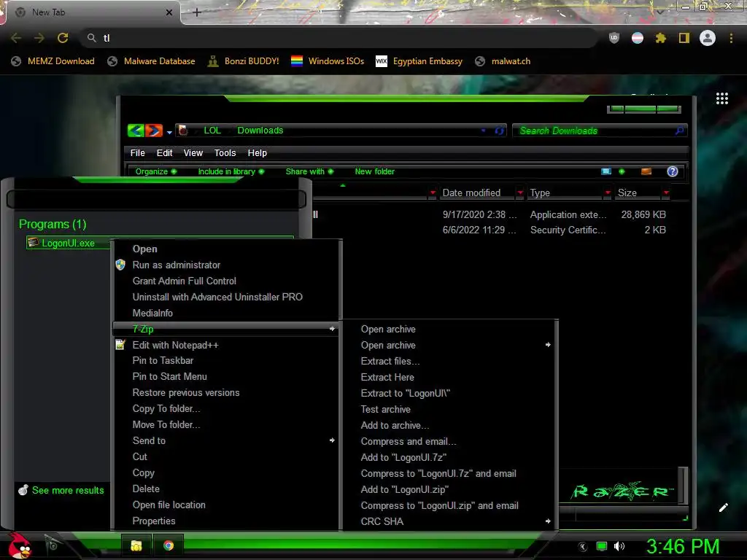Open the Edit menu in Explorer

(x=164, y=153)
